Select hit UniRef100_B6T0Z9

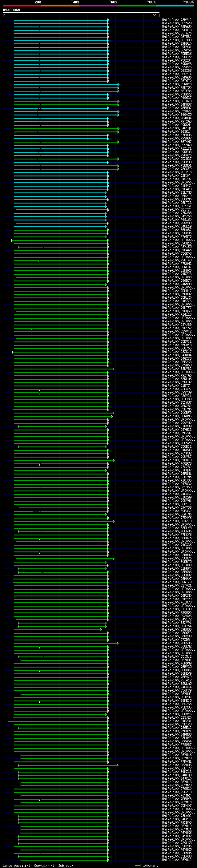177,101
